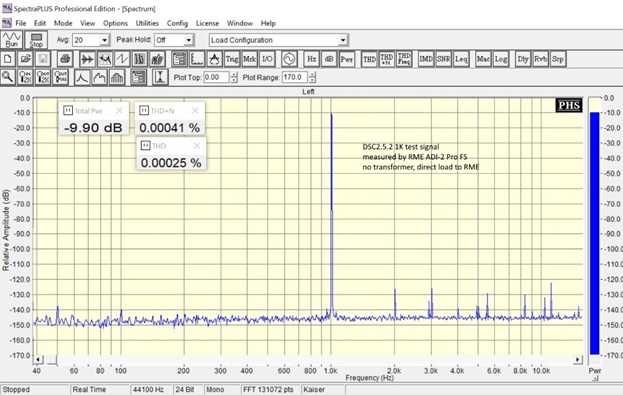The width and height of the screenshot is (623, 395).
Task: Print the spectrum plot with the printer icon
Action: [x=65, y=59]
